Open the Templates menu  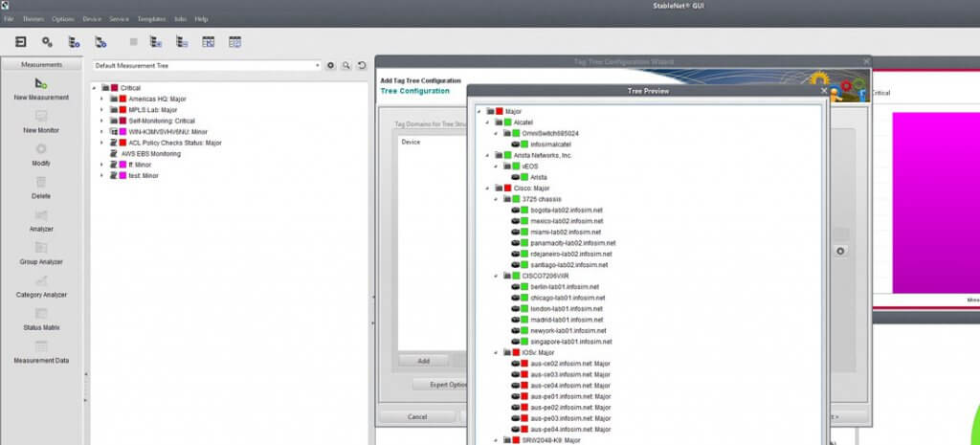(x=151, y=19)
